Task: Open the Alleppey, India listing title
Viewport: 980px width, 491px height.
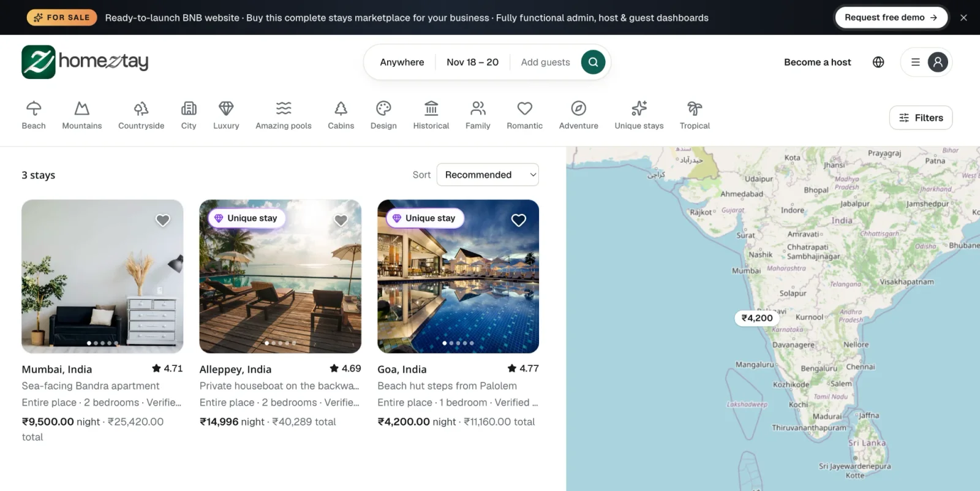Action: [235, 369]
